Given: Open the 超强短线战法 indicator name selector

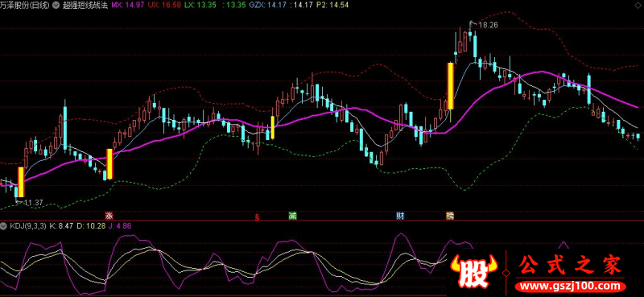Looking at the screenshot, I should tap(85, 6).
